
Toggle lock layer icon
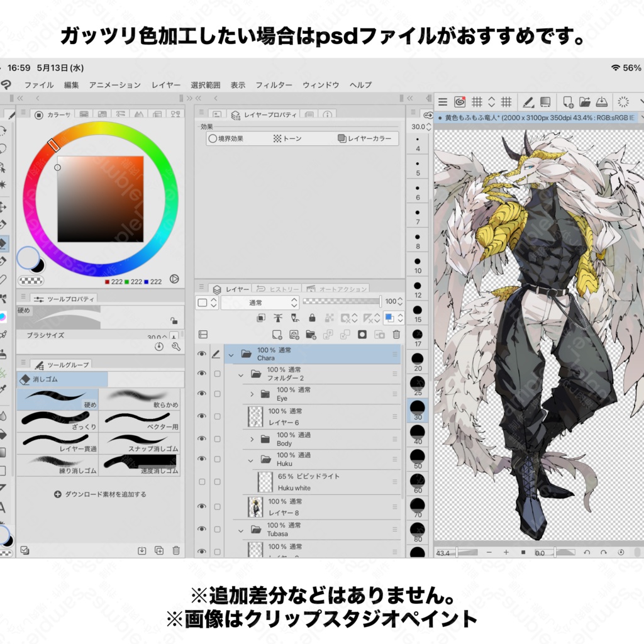pyautogui.click(x=312, y=318)
